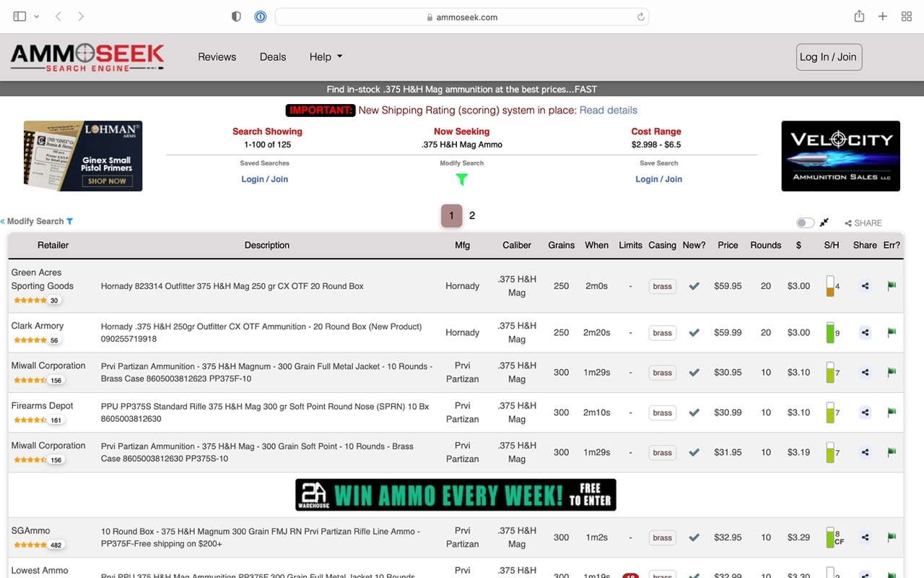
Task: Open the Firearms Depot retailer
Action: click(x=42, y=405)
